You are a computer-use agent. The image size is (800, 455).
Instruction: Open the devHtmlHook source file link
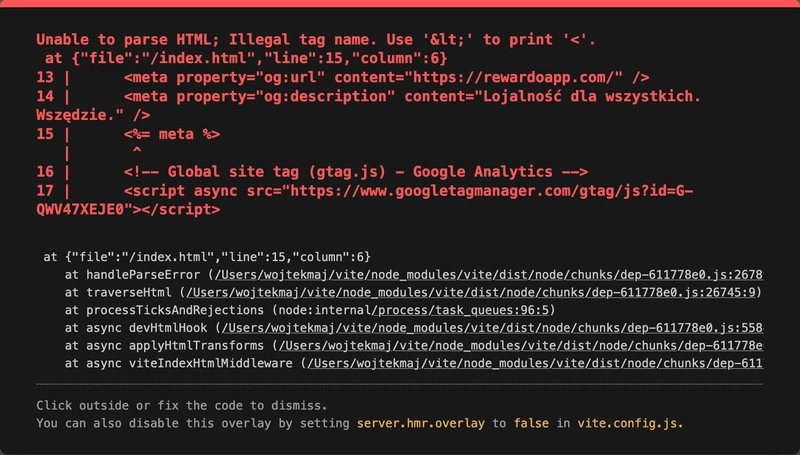492,328
